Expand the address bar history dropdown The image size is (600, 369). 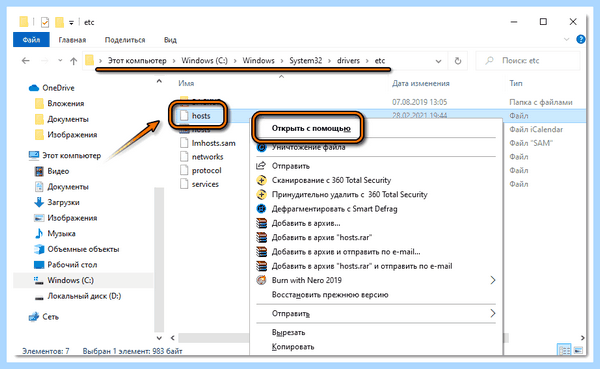coord(438,61)
